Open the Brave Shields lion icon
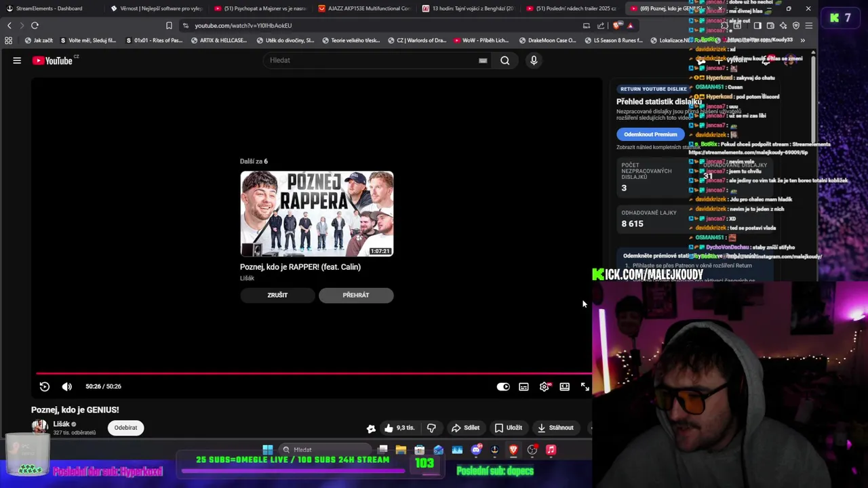Viewport: 868px width, 488px height. (616, 26)
